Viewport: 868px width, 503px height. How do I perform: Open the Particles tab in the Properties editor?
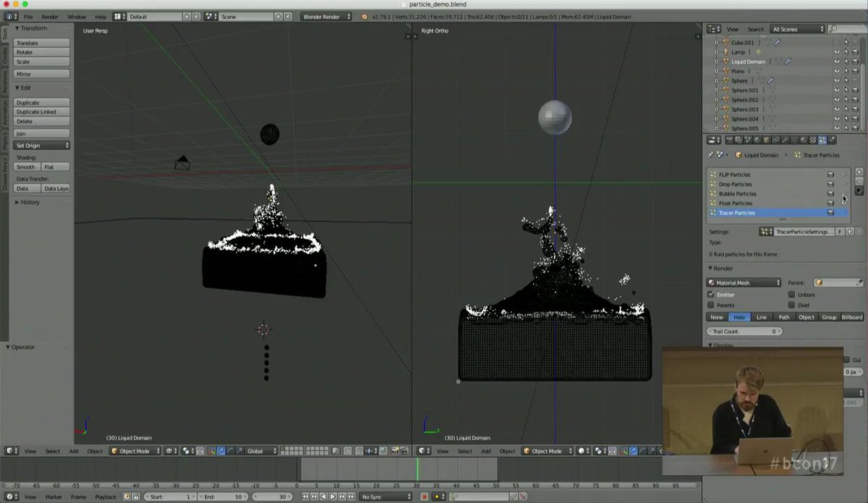pyautogui.click(x=822, y=140)
